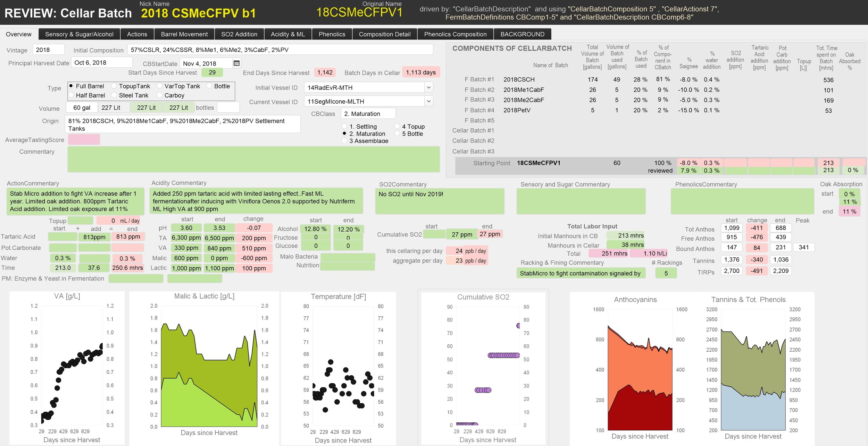Click the Origin text field
Screen dimensions: 868x446
(183, 124)
